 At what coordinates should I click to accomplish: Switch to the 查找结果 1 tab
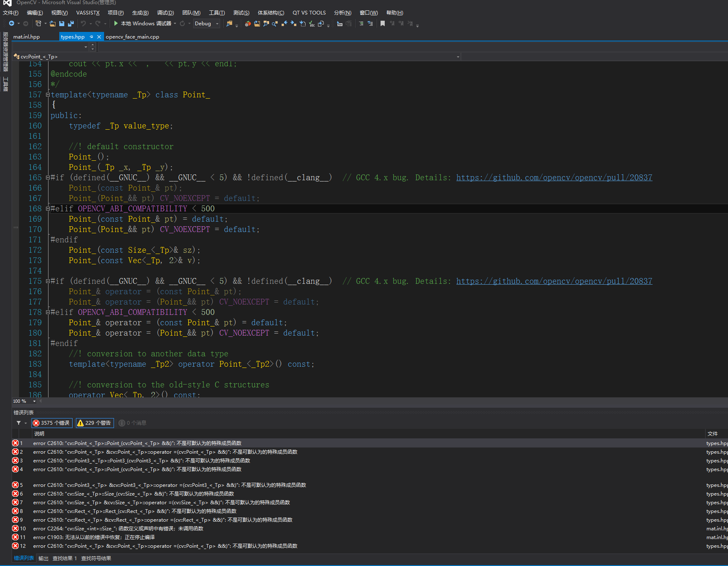65,559
